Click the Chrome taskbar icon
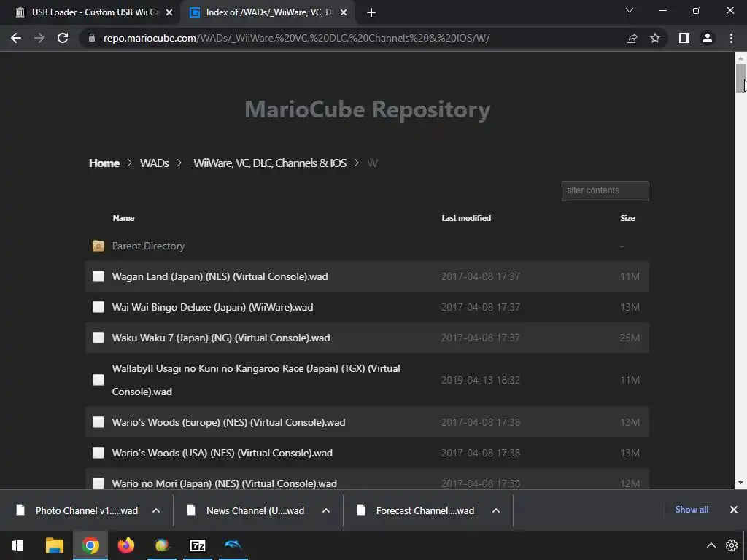Image resolution: width=747 pixels, height=560 pixels. click(90, 545)
